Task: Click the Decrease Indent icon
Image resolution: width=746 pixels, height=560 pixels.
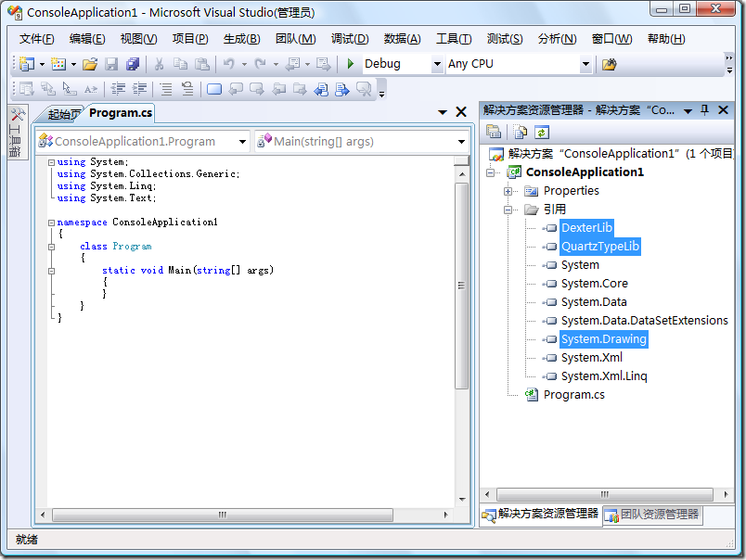Action: [x=118, y=89]
